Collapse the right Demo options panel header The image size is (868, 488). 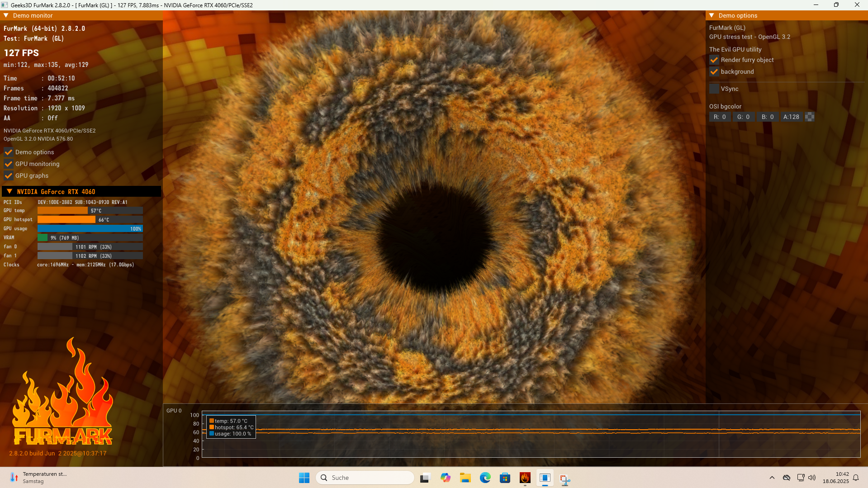point(711,15)
